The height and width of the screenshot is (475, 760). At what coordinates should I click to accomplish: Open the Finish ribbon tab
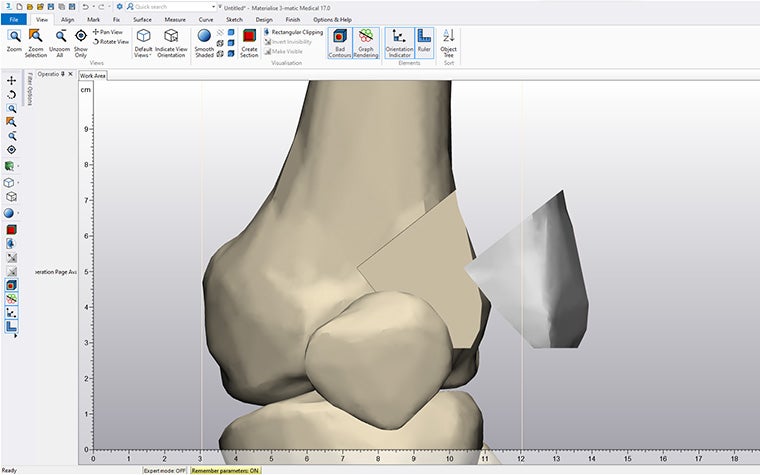(293, 19)
